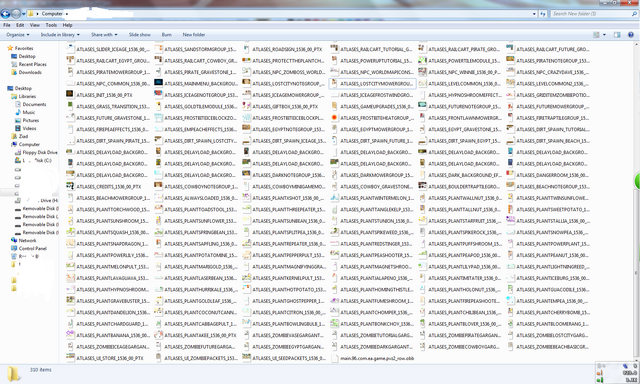The image size is (640, 384).
Task: Select the ATLASES_INIT_1536_00_PTX file icon
Action: (70, 94)
